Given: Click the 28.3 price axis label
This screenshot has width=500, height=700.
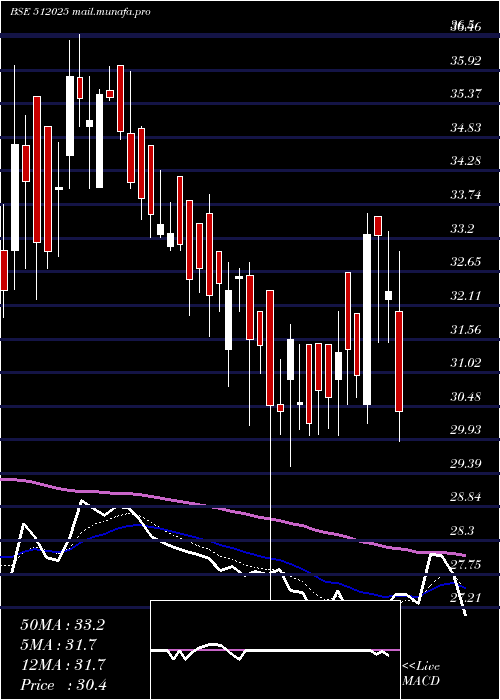Looking at the screenshot, I should coord(462,531).
